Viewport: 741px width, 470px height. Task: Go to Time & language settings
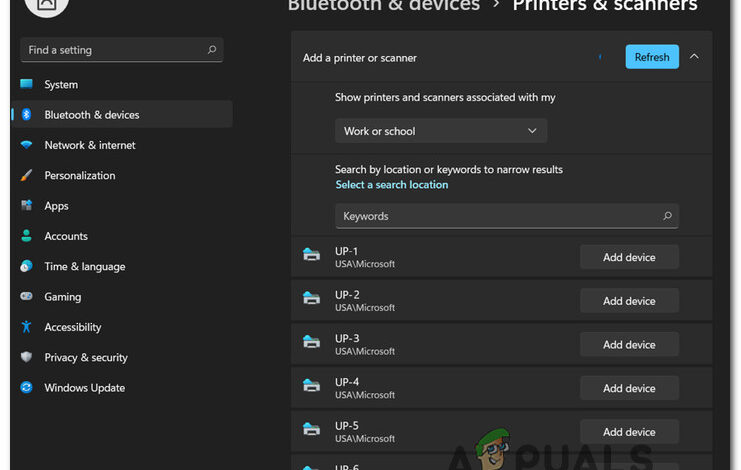coord(85,267)
